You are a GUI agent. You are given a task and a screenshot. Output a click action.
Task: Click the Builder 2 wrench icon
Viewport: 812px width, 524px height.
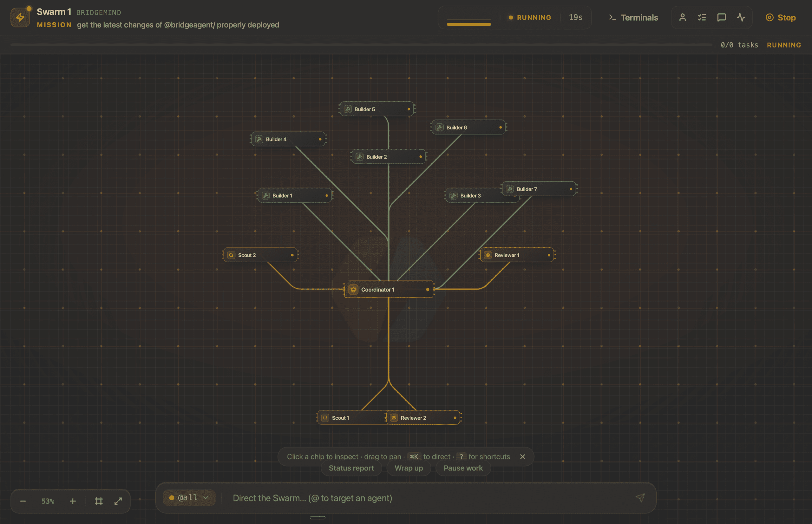(x=360, y=156)
